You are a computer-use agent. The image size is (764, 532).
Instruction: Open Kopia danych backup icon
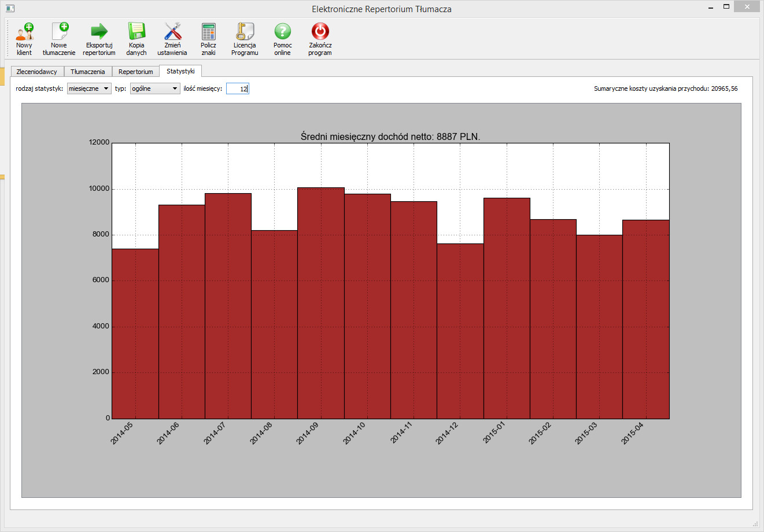coord(136,31)
